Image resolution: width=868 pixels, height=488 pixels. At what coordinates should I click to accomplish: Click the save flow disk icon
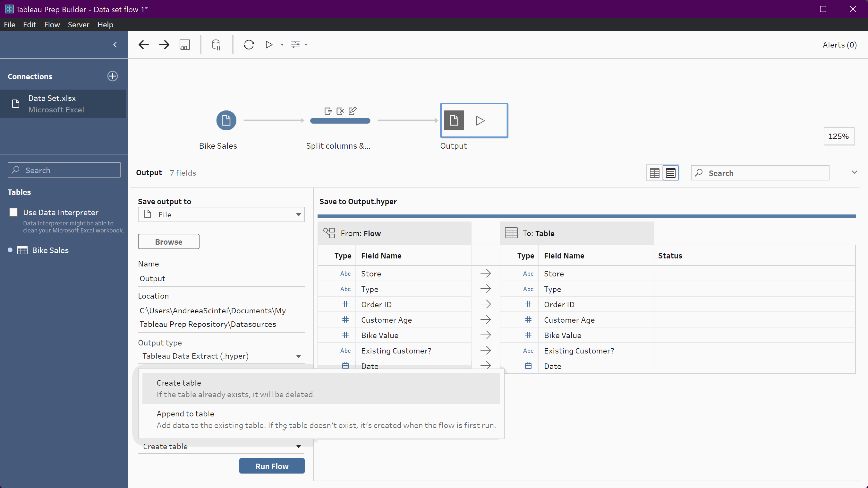tap(185, 45)
